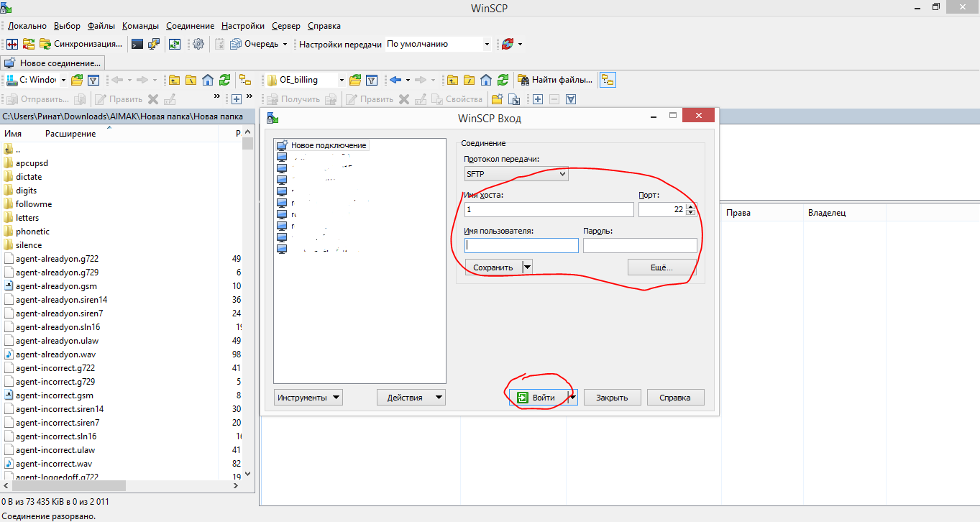Refresh the remote panel listing
The width and height of the screenshot is (980, 522).
point(503,80)
